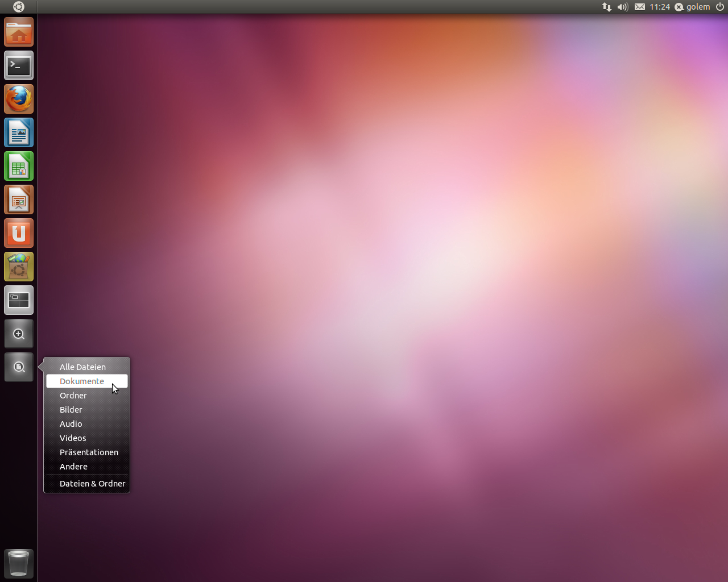Open Ubuntu One icon
This screenshot has height=582, width=728.
(x=19, y=234)
